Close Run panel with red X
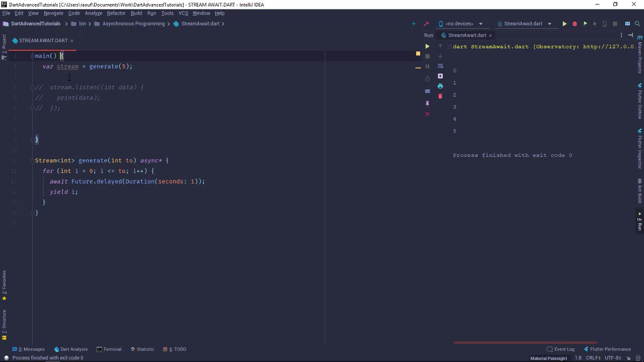Screen dimensions: 644x362 [427, 114]
